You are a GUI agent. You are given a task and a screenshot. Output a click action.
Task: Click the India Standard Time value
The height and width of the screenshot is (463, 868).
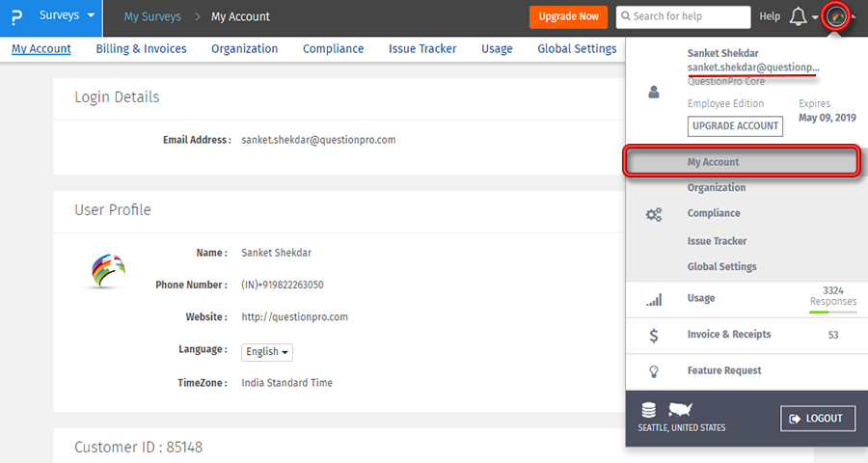(286, 383)
